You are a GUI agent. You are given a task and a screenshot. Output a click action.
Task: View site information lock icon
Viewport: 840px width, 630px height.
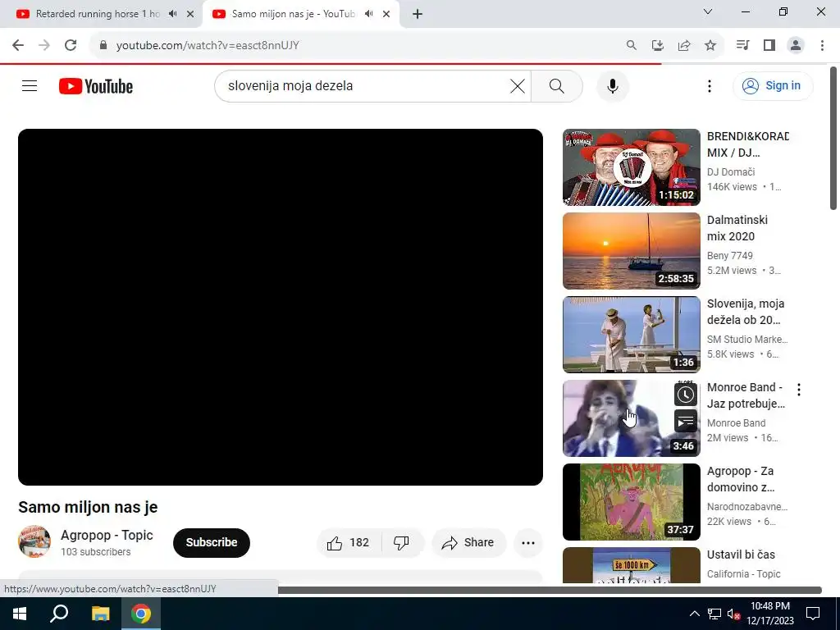pos(103,46)
